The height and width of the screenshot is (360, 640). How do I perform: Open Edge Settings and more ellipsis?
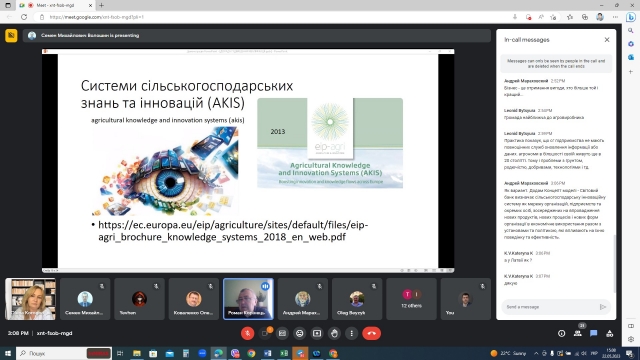[x=615, y=17]
